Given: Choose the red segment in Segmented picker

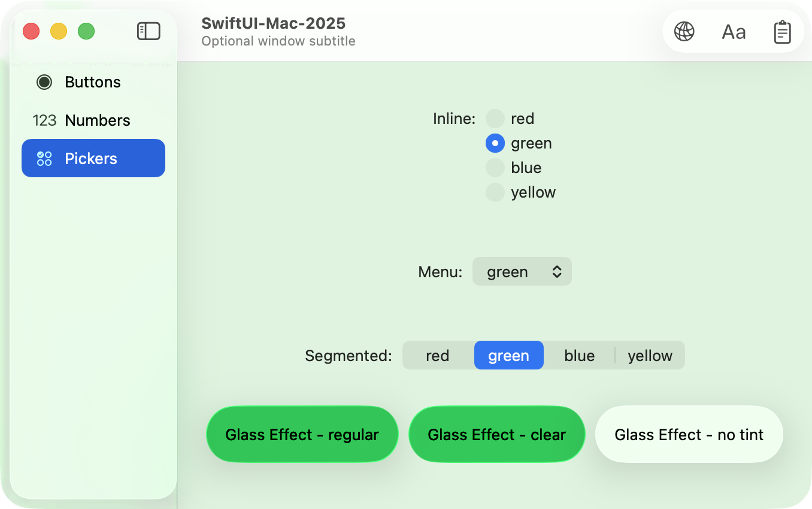Looking at the screenshot, I should 437,356.
